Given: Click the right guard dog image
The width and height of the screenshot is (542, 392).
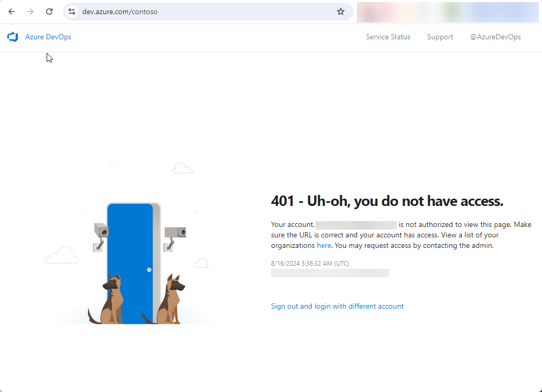Looking at the screenshot, I should [172, 300].
